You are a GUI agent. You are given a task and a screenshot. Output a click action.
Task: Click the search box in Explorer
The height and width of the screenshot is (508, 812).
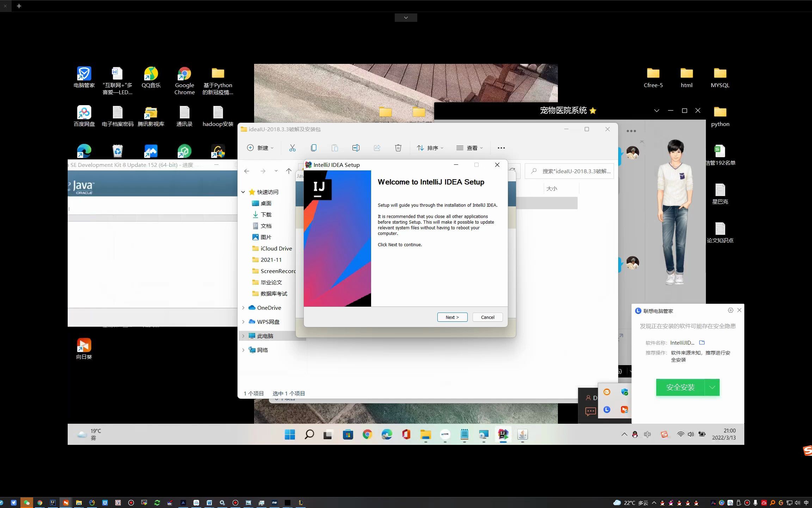[569, 171]
